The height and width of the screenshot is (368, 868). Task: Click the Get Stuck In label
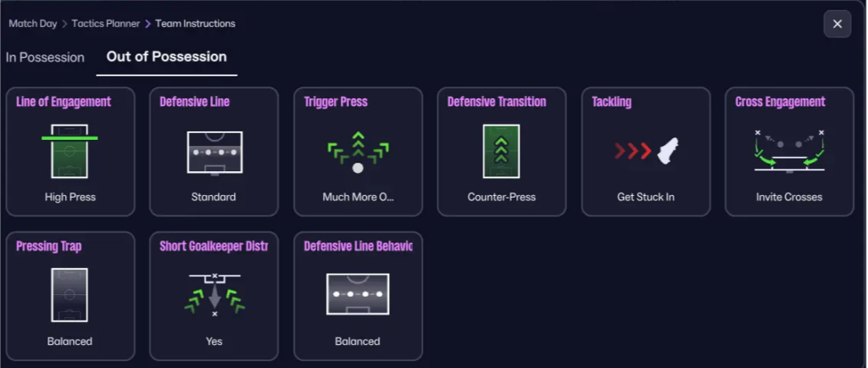click(x=646, y=197)
